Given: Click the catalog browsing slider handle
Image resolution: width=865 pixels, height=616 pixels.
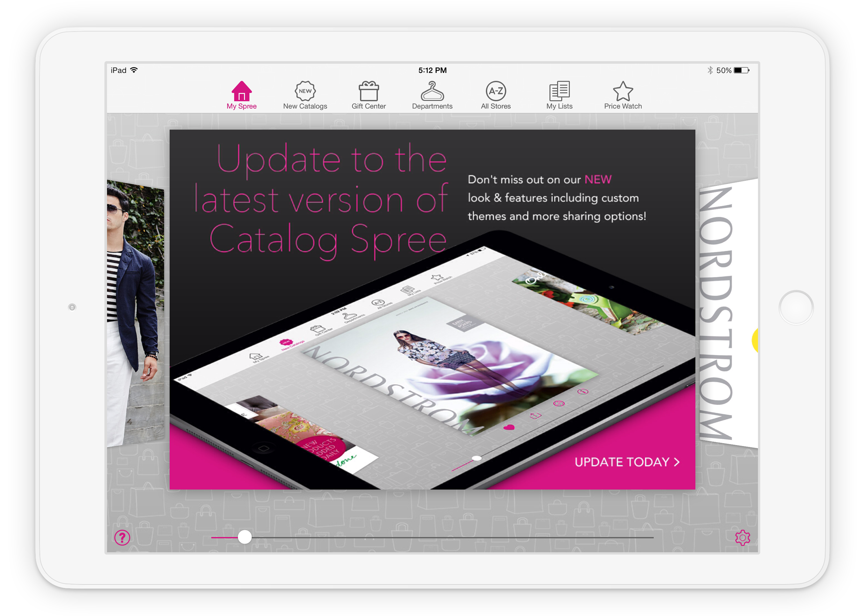Looking at the screenshot, I should 245,537.
